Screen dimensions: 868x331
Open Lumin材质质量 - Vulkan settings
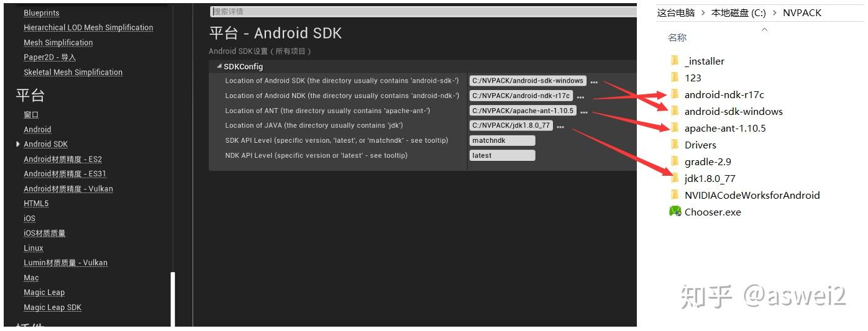[66, 263]
